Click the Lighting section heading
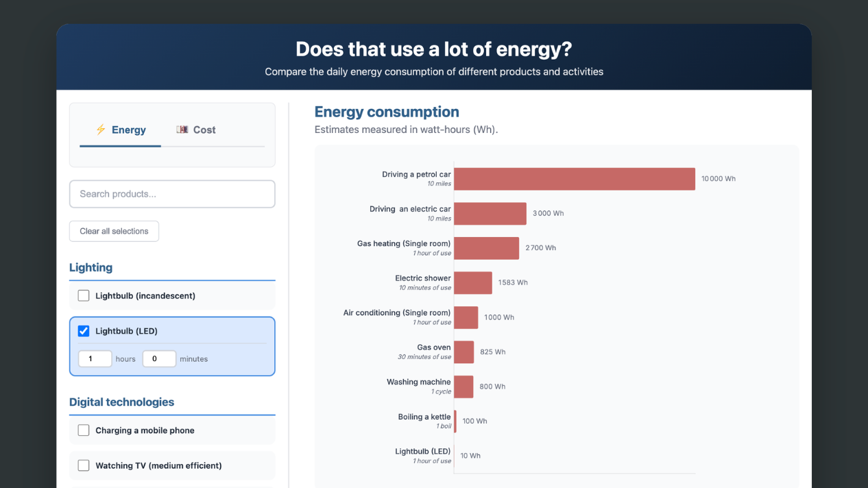Image resolution: width=868 pixels, height=488 pixels. click(91, 267)
